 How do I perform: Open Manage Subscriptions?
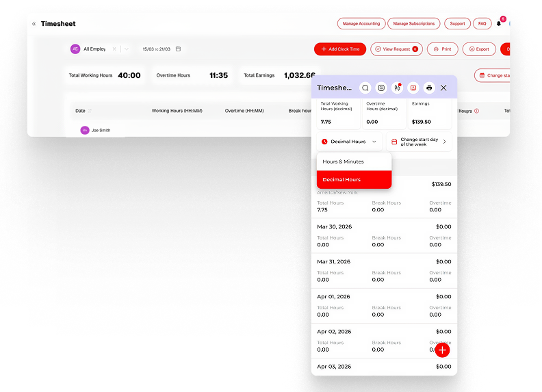(x=414, y=23)
